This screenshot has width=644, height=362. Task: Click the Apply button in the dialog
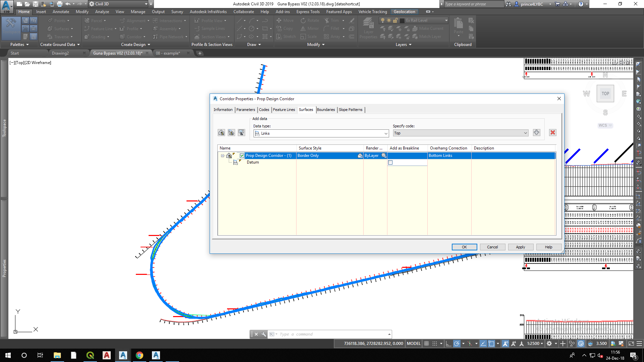pyautogui.click(x=520, y=247)
